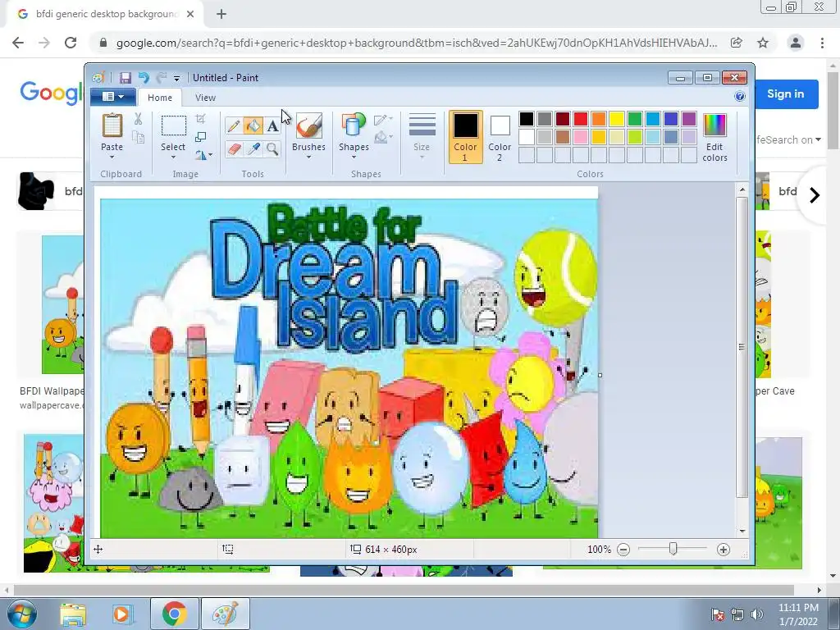
Task: Select the Eraser tool
Action: (x=234, y=148)
